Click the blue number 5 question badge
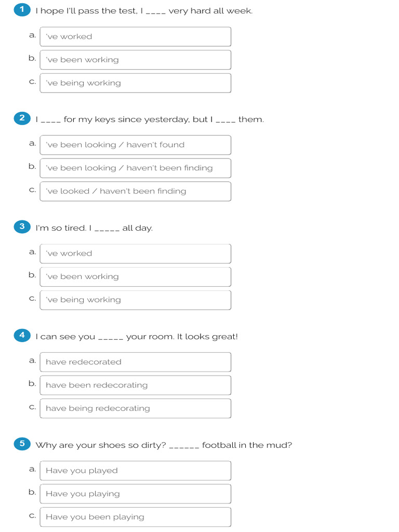The height and width of the screenshot is (532, 399). [x=22, y=444]
